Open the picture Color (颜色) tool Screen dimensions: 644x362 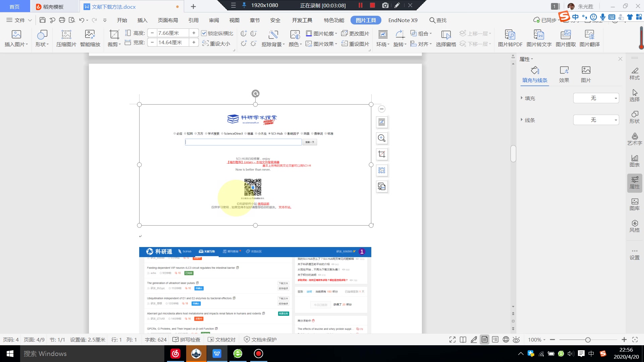click(x=295, y=38)
